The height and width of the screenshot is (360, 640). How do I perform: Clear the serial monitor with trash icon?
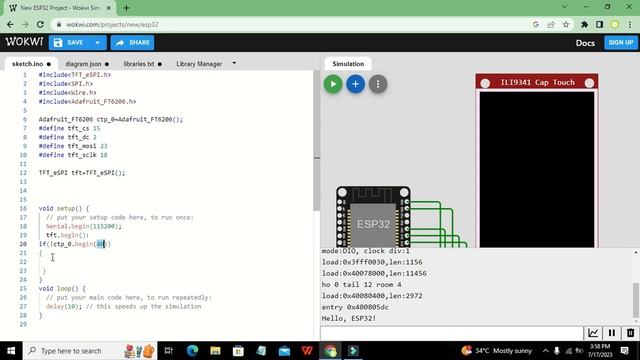coord(630,333)
